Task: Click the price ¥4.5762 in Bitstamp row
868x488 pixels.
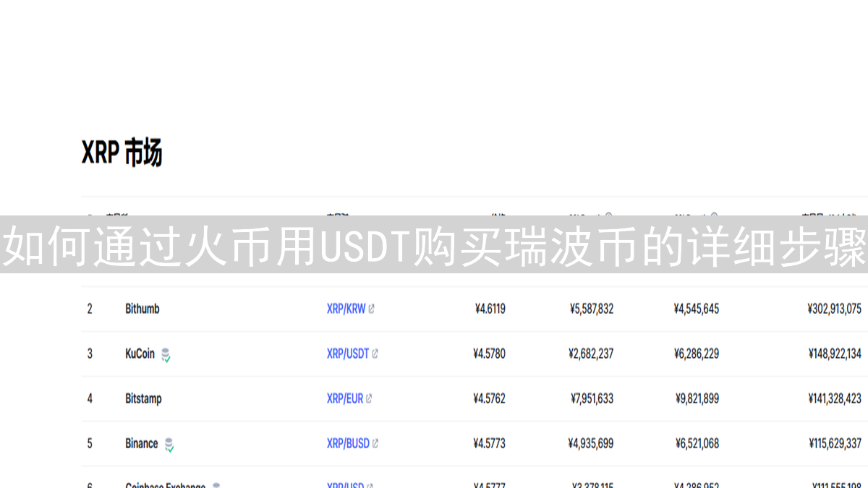Action: pos(489,398)
